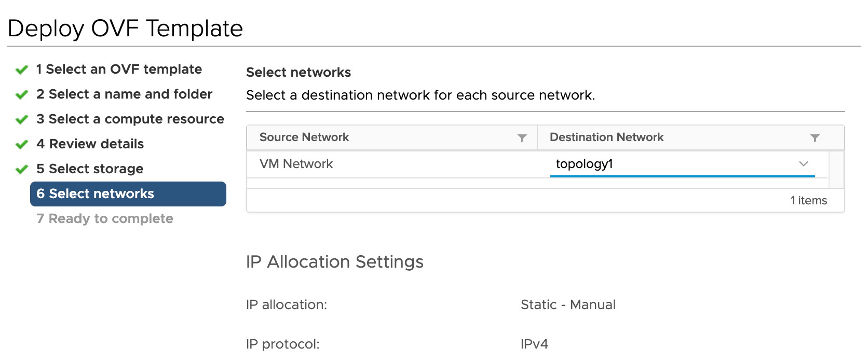Go back to step 3 Select a compute resource
868x361 pixels.
(x=130, y=119)
